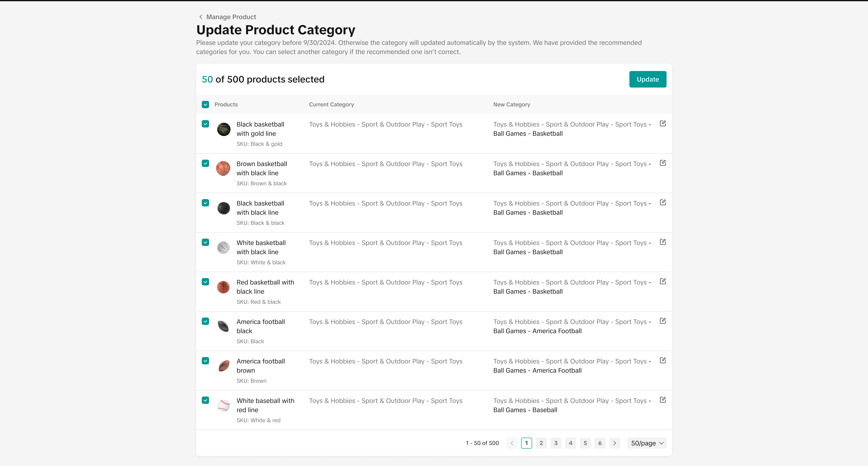Edit category for America football black

(662, 321)
